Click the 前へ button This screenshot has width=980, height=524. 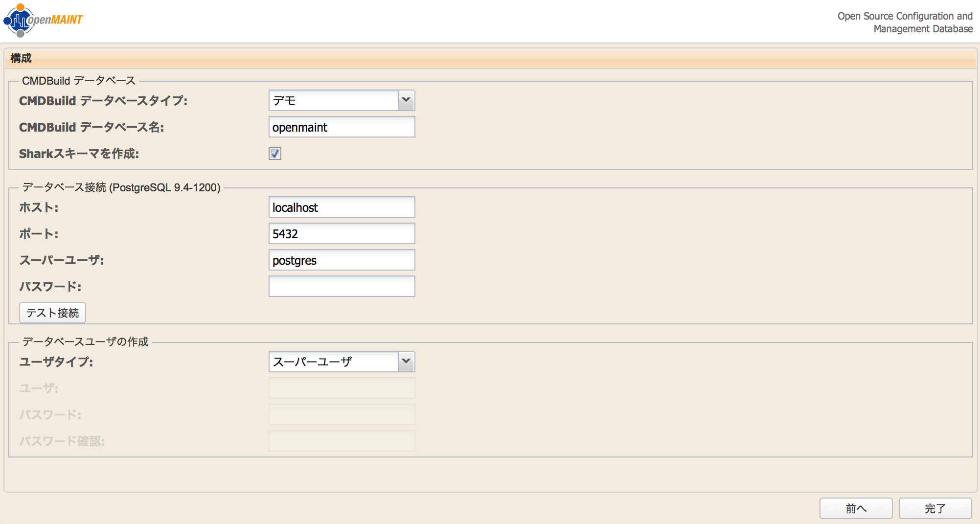pyautogui.click(x=856, y=508)
